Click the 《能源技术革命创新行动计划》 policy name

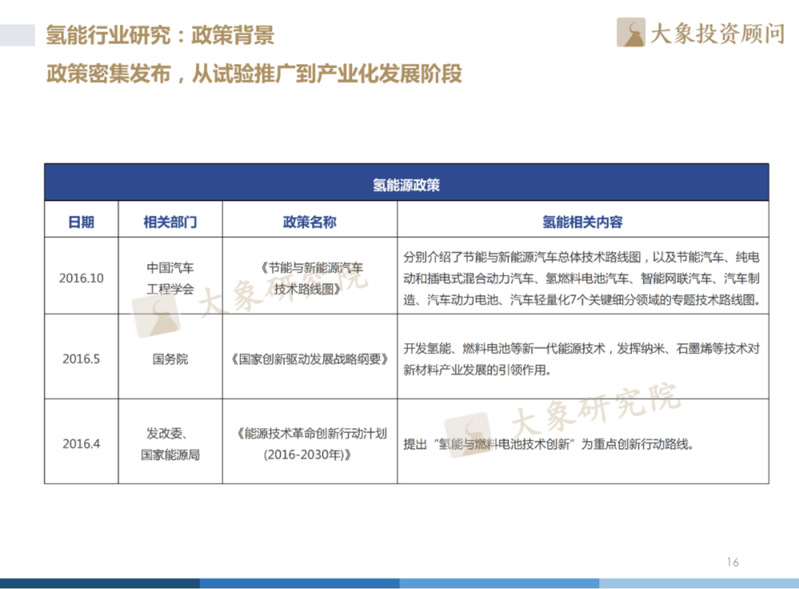pos(309,443)
